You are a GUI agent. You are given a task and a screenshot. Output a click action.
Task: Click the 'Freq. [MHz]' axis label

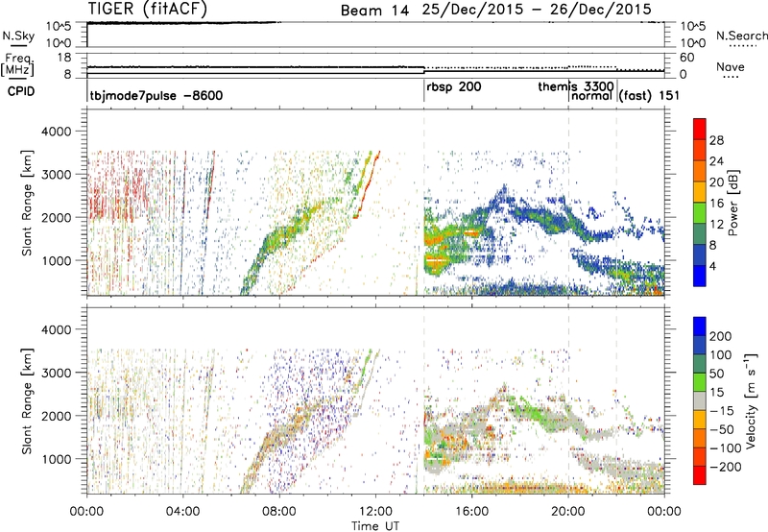pyautogui.click(x=17, y=65)
